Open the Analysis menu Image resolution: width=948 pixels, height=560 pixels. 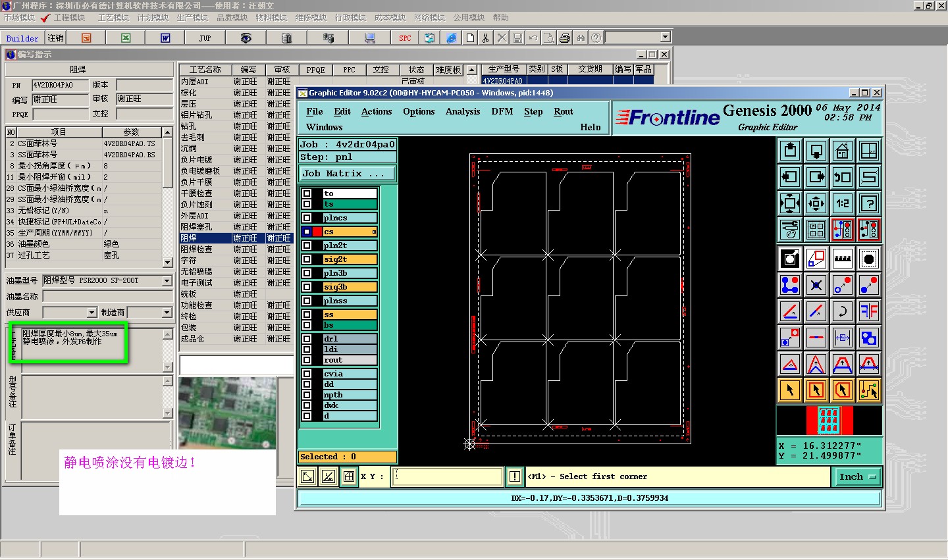pyautogui.click(x=462, y=112)
